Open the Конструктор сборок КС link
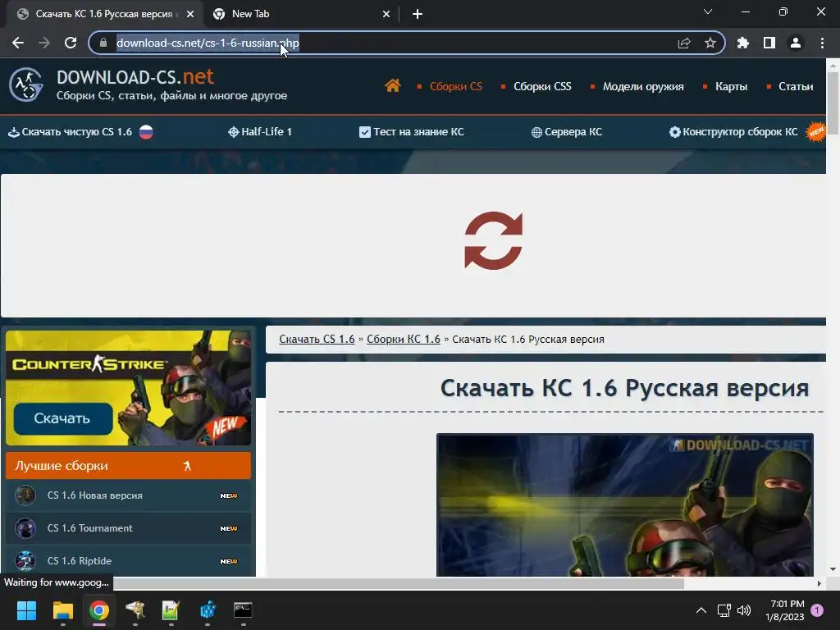The image size is (840, 630). tap(733, 132)
